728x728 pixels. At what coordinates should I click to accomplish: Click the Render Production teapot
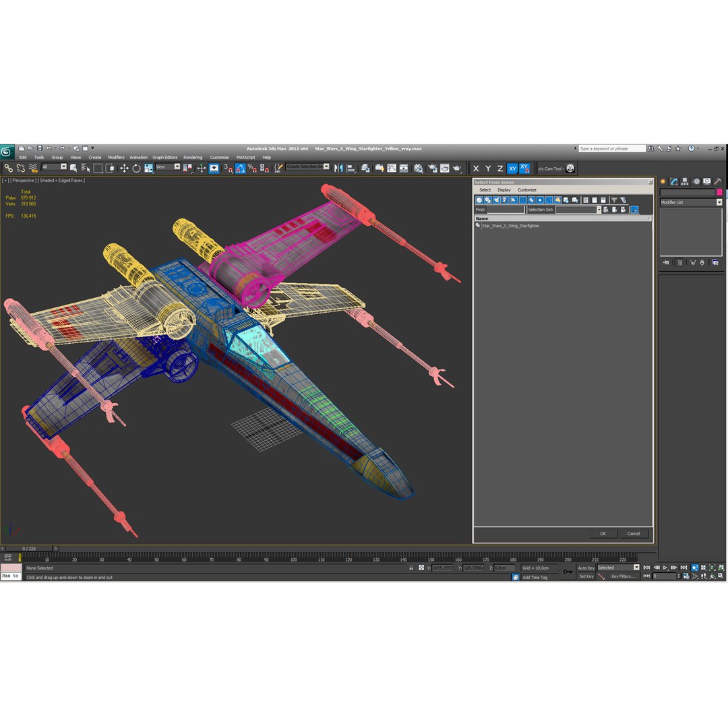pyautogui.click(x=457, y=168)
